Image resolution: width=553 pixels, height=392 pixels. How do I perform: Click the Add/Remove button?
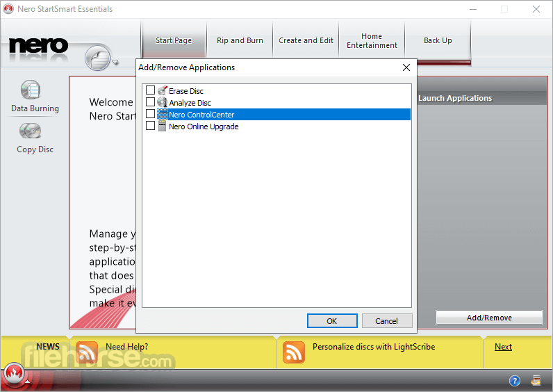pyautogui.click(x=489, y=318)
